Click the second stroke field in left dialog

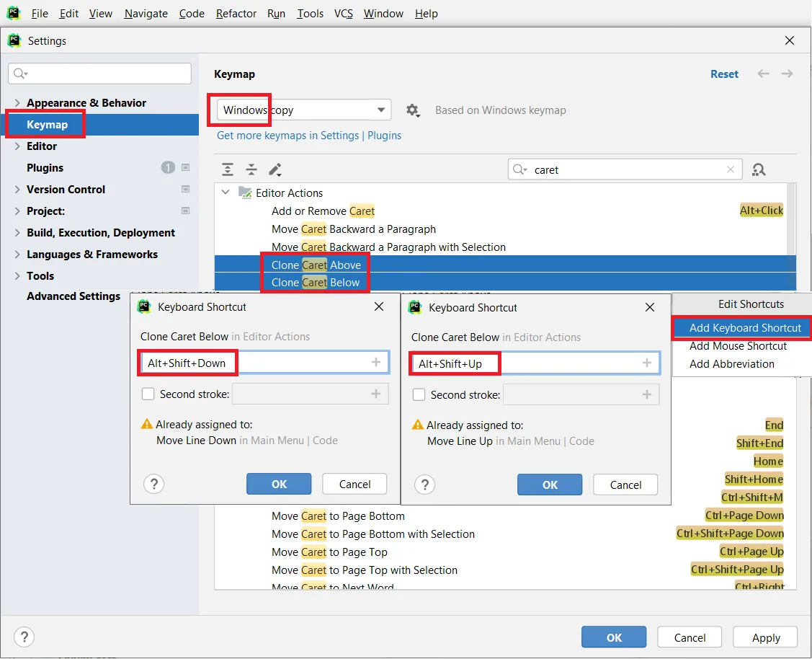click(x=311, y=394)
